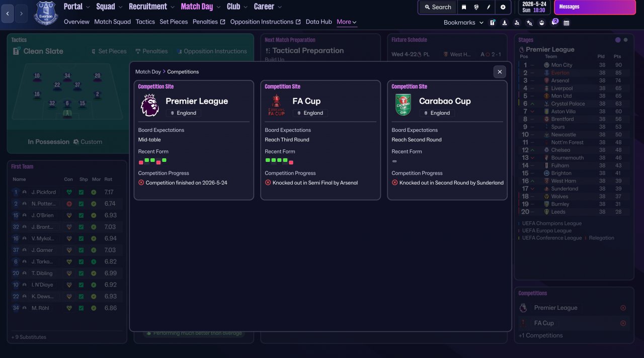The image size is (644, 358).
Task: Go forward with the right arrow button
Action: point(21,14)
